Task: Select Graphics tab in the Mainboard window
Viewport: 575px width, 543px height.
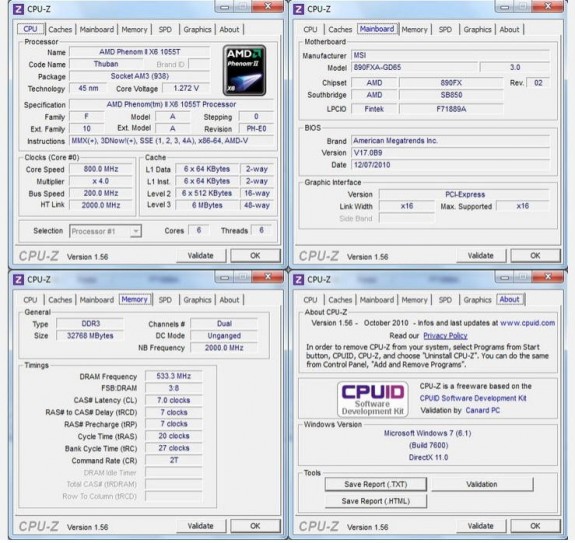Action: coord(477,29)
